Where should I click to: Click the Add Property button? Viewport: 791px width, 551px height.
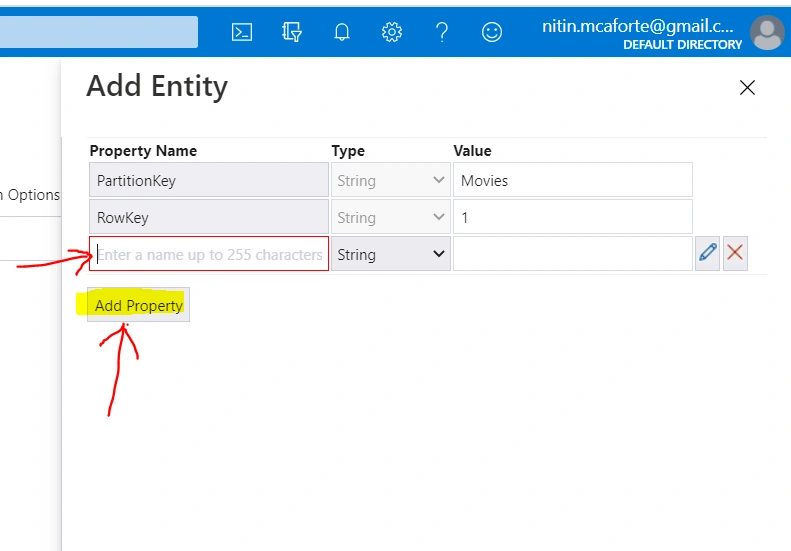click(138, 305)
